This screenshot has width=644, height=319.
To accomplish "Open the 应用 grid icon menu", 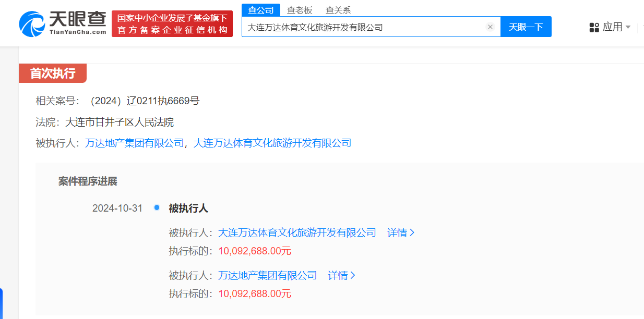I will click(x=594, y=27).
